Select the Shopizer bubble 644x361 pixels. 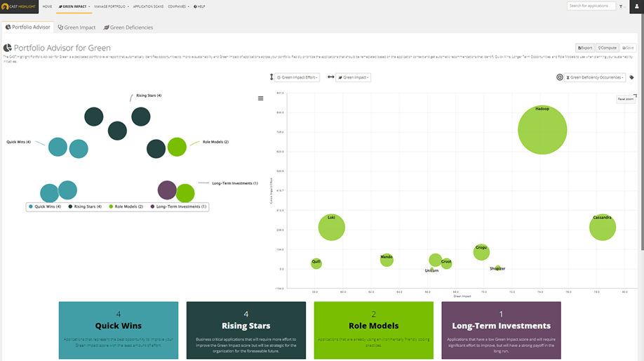pos(497,268)
